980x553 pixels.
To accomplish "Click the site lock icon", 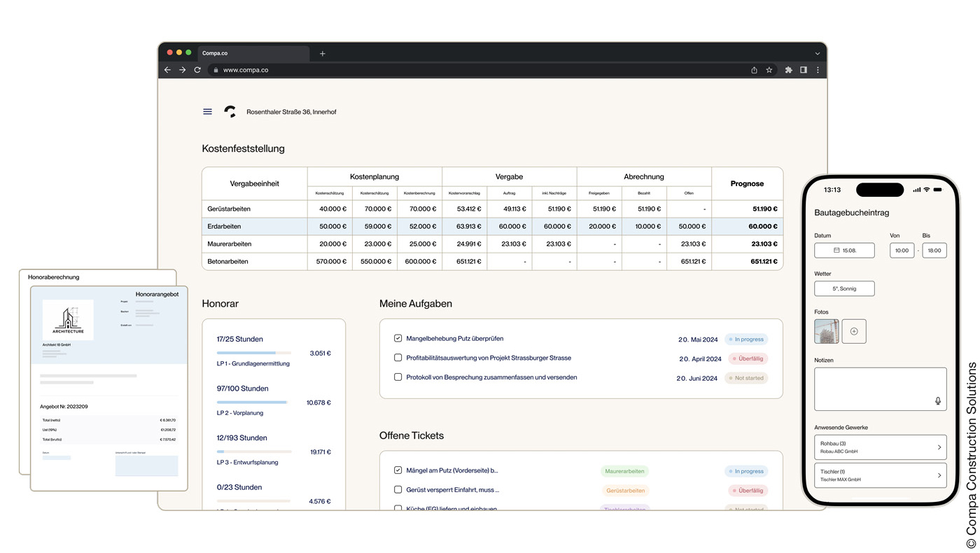I will pos(216,70).
